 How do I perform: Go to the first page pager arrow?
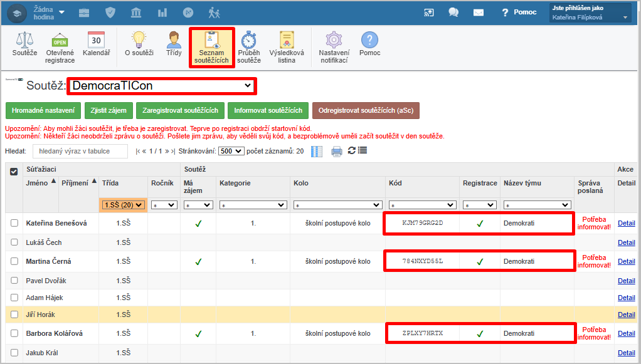pyautogui.click(x=138, y=151)
